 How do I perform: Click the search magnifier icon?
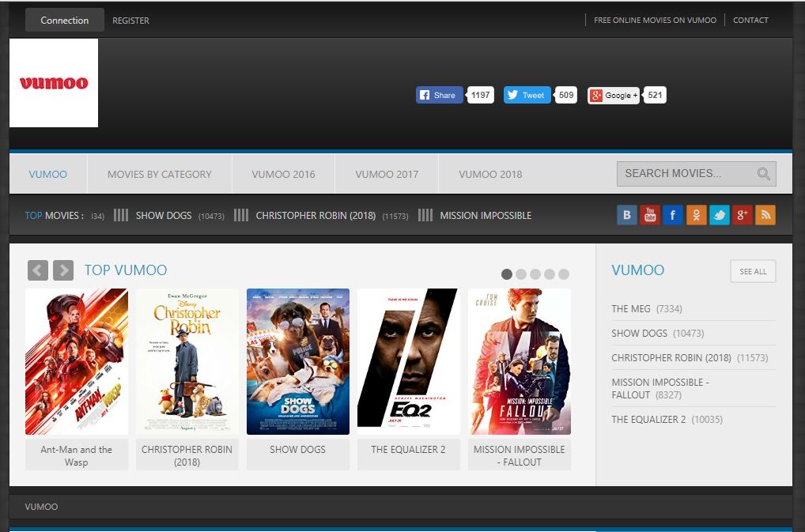(x=763, y=174)
